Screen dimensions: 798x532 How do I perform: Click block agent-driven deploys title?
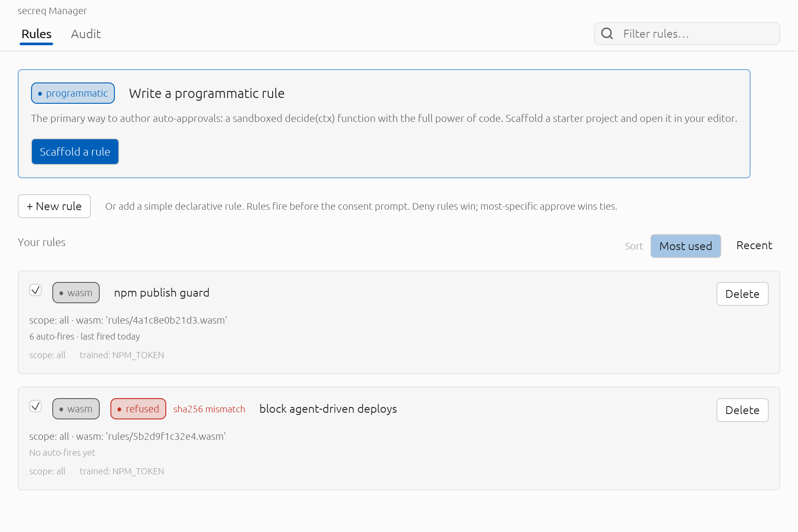pyautogui.click(x=328, y=409)
